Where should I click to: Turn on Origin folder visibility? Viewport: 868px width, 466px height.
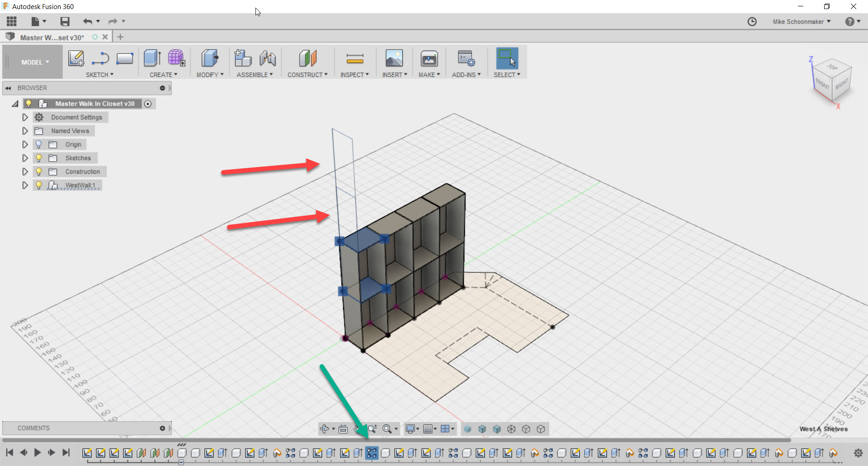[39, 144]
